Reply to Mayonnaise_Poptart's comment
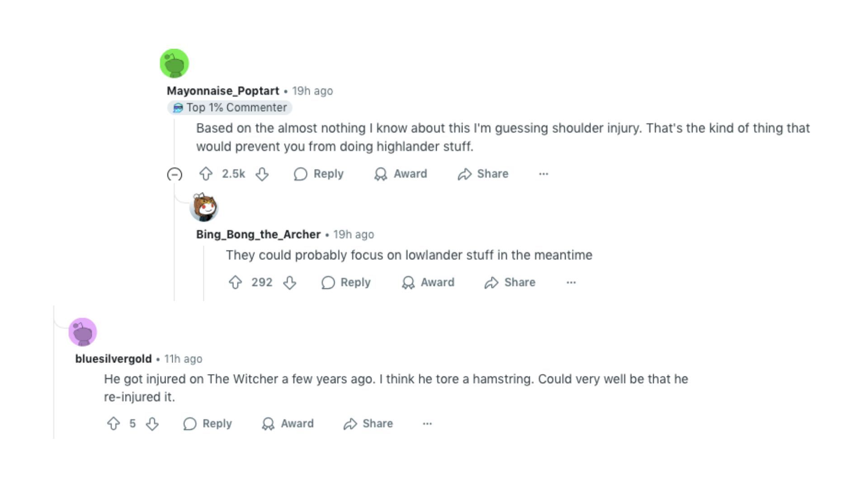This screenshot has height=488, width=868. 319,174
